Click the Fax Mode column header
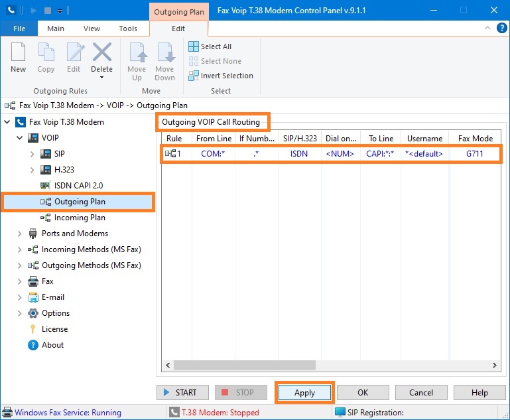This screenshot has height=420, width=510. (x=476, y=139)
